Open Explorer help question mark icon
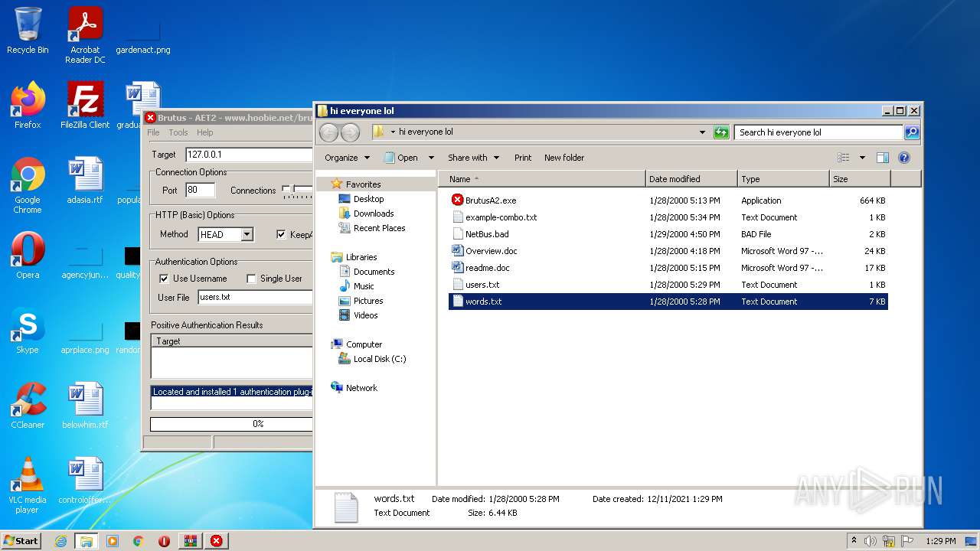This screenshot has height=551, width=980. [903, 158]
